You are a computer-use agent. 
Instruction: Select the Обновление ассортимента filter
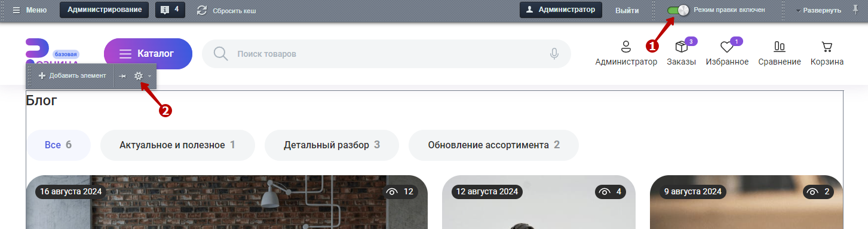tap(493, 145)
